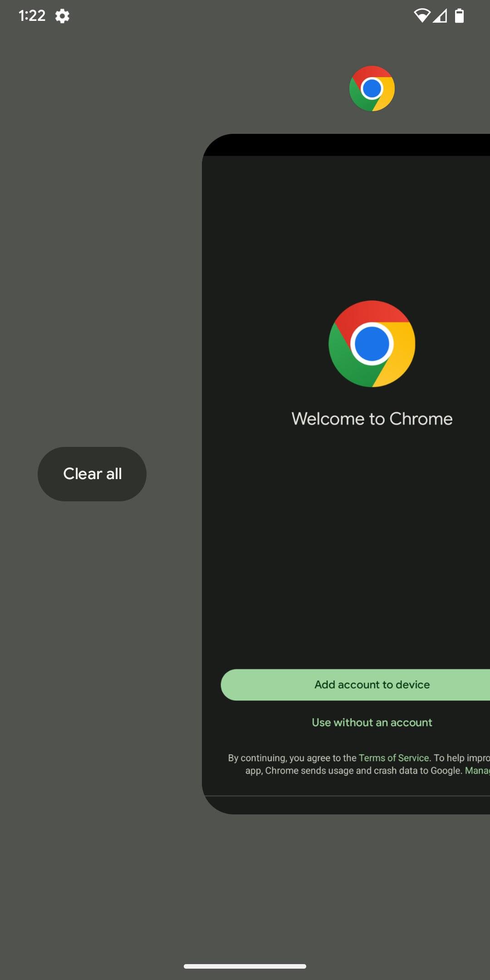Image resolution: width=490 pixels, height=980 pixels.
Task: Tap the 1:22 clock in status bar
Action: pos(32,16)
